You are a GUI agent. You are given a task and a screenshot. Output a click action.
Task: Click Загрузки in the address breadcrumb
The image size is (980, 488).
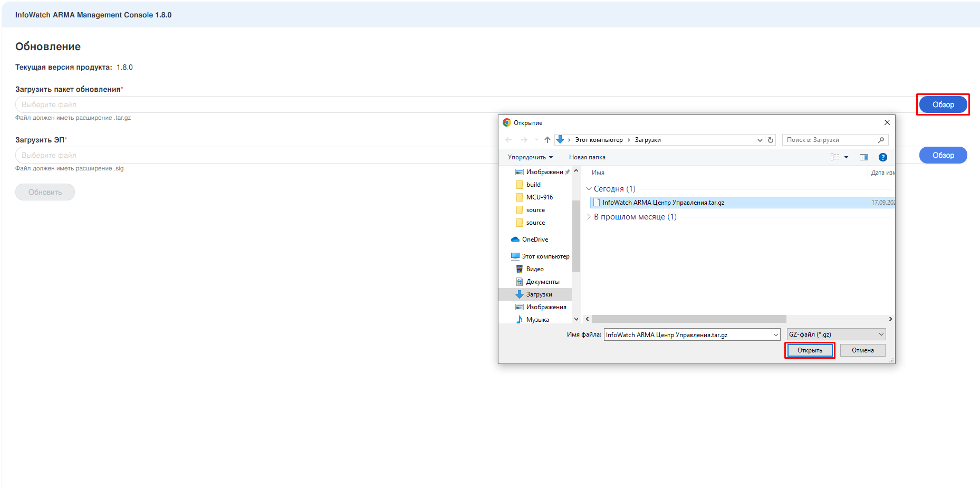click(x=648, y=140)
